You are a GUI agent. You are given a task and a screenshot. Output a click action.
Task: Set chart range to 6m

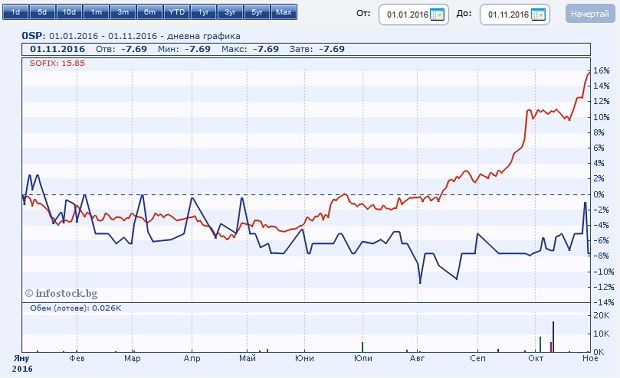150,12
